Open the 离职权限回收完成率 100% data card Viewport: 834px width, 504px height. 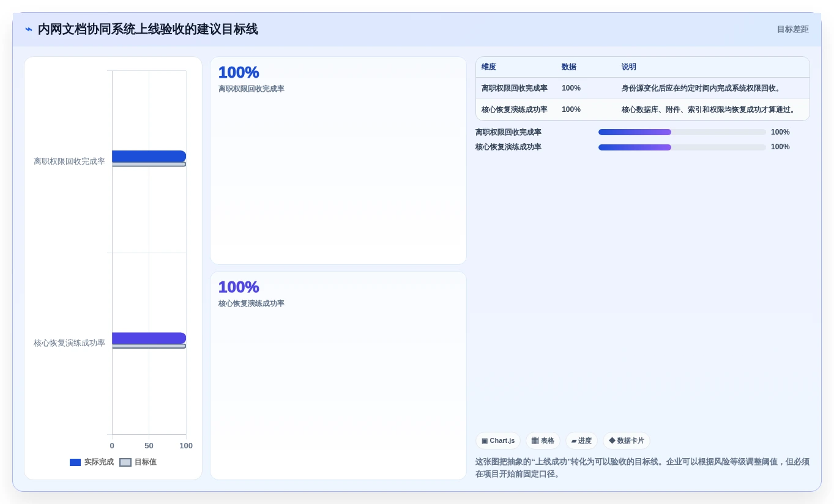[338, 160]
